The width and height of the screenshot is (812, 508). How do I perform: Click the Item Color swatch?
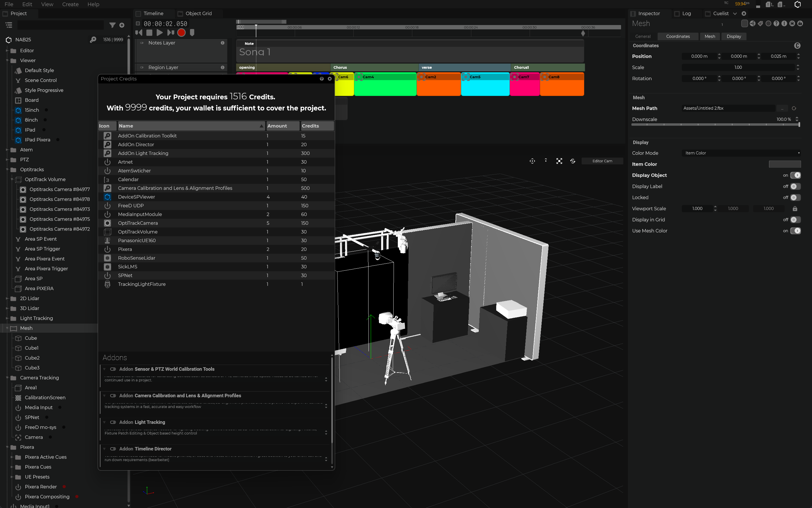pyautogui.click(x=784, y=164)
